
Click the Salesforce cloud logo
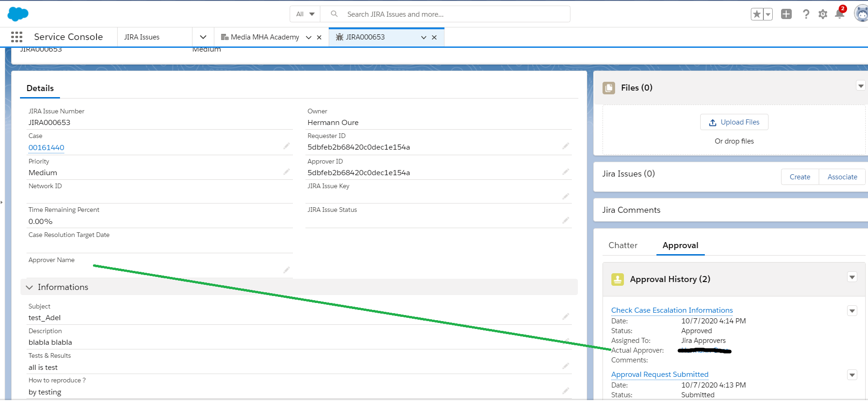tap(18, 14)
